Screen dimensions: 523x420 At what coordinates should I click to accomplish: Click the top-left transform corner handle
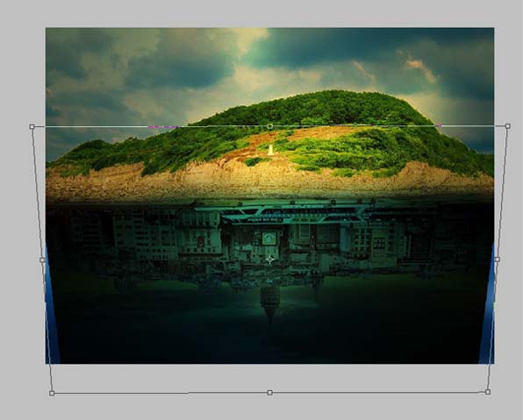[x=32, y=126]
